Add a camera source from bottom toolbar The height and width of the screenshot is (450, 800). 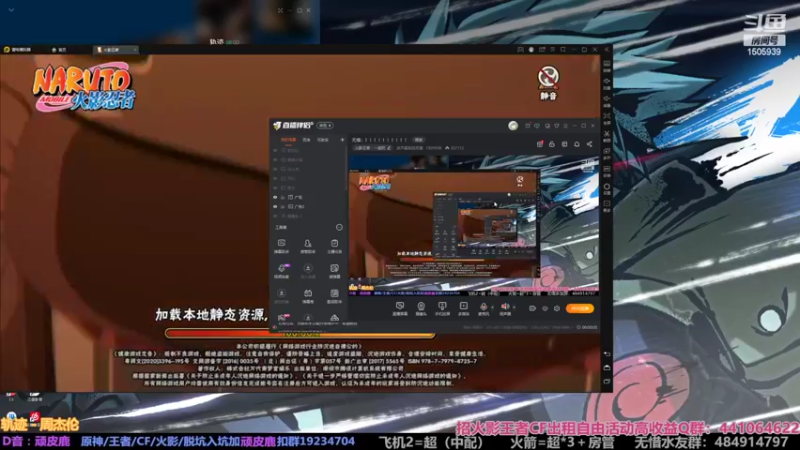tap(421, 308)
